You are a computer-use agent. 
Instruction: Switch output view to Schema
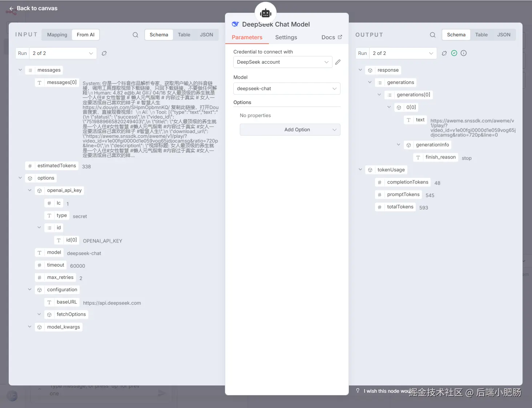point(456,35)
